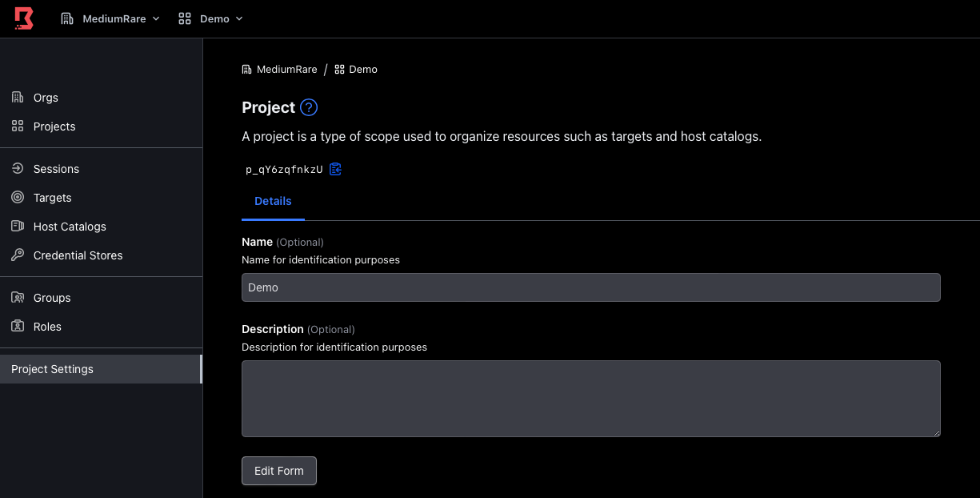Follow the MediumRare breadcrumb link

[x=286, y=70]
